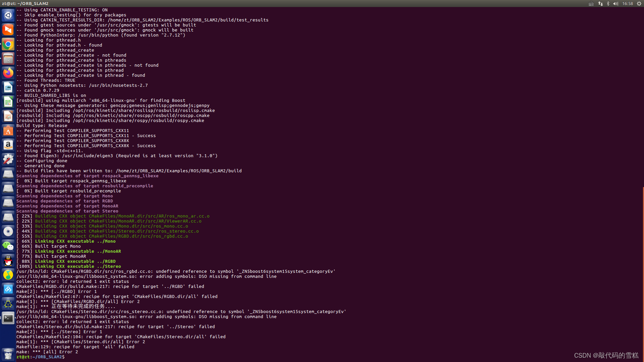Click the terminal title 'zt@zt: ~/ORB_SLAM2'
The height and width of the screenshot is (362, 644).
tap(25, 4)
